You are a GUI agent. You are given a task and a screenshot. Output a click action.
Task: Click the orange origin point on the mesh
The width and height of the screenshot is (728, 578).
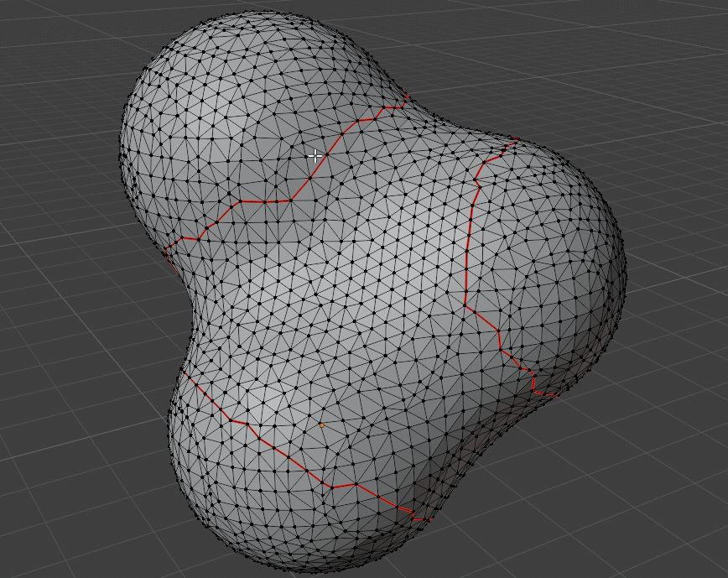pyautogui.click(x=322, y=425)
